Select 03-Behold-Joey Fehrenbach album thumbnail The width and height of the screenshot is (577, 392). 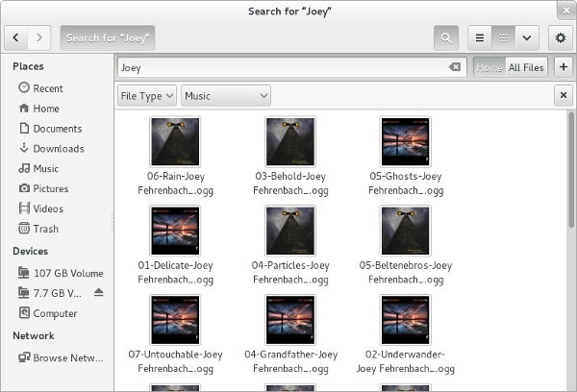(290, 141)
